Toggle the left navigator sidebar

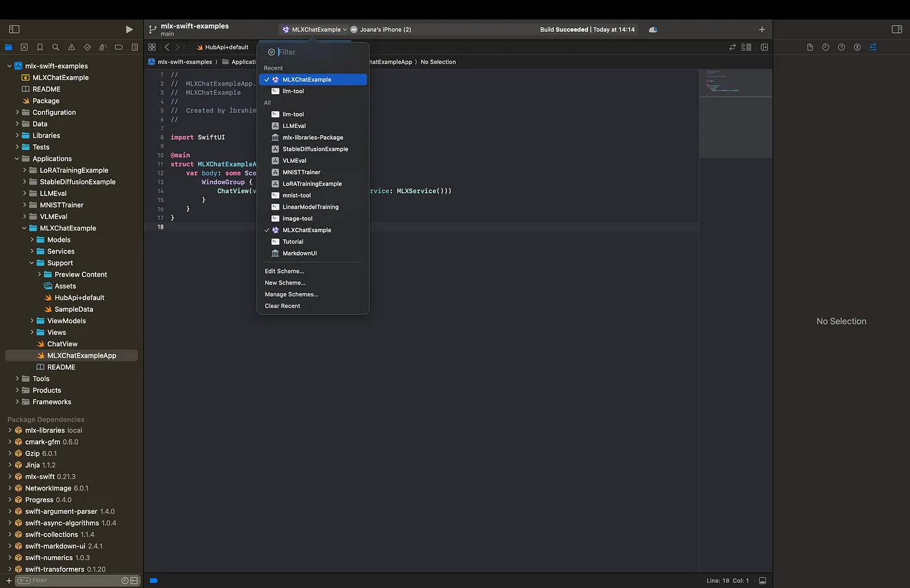pos(14,29)
